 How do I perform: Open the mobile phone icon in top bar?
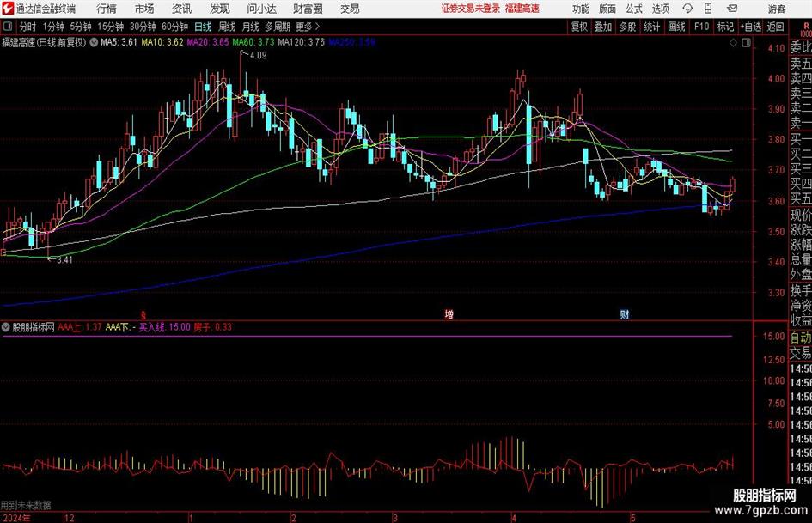(708, 9)
